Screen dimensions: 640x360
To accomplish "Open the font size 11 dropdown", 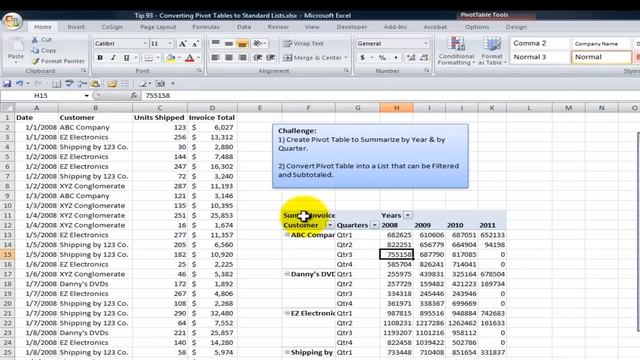I will (x=170, y=44).
